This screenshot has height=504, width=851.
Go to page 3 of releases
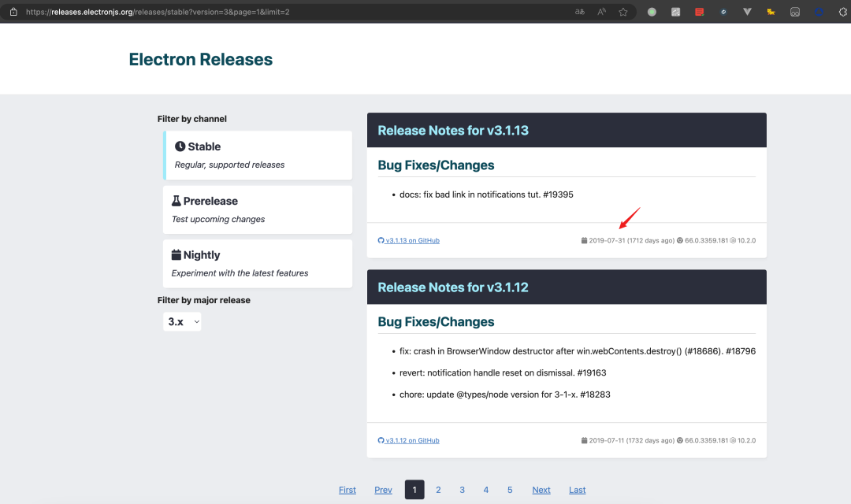(x=463, y=490)
